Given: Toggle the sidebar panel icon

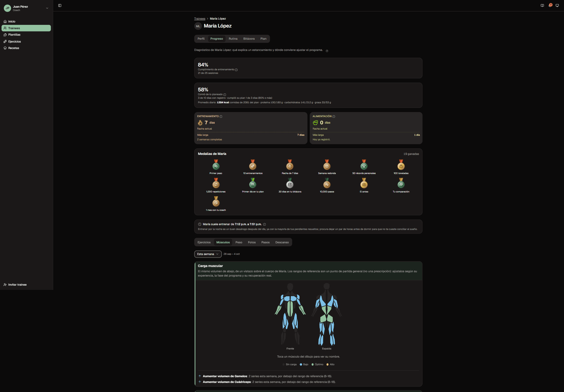Looking at the screenshot, I should coord(60,5).
